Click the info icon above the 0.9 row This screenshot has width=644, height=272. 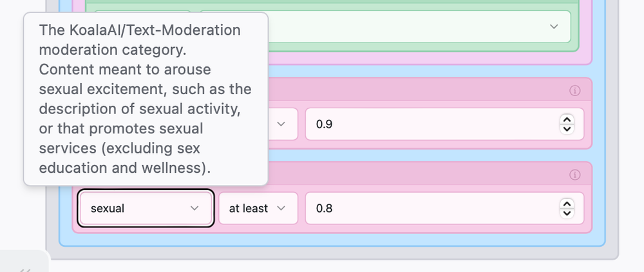pyautogui.click(x=575, y=91)
